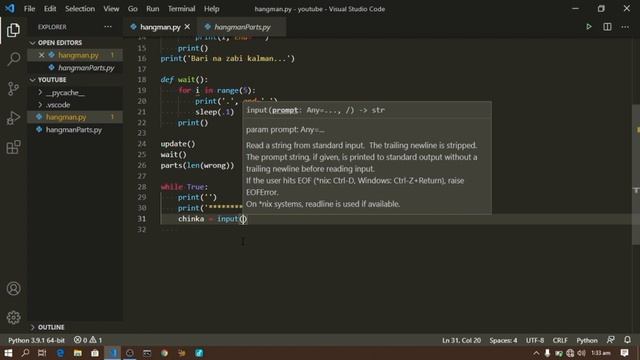Change file encoding UTF-8

(535, 340)
